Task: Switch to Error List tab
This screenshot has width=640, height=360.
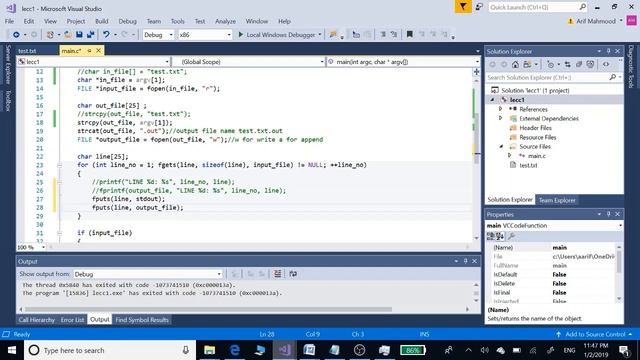Action: pyautogui.click(x=72, y=320)
